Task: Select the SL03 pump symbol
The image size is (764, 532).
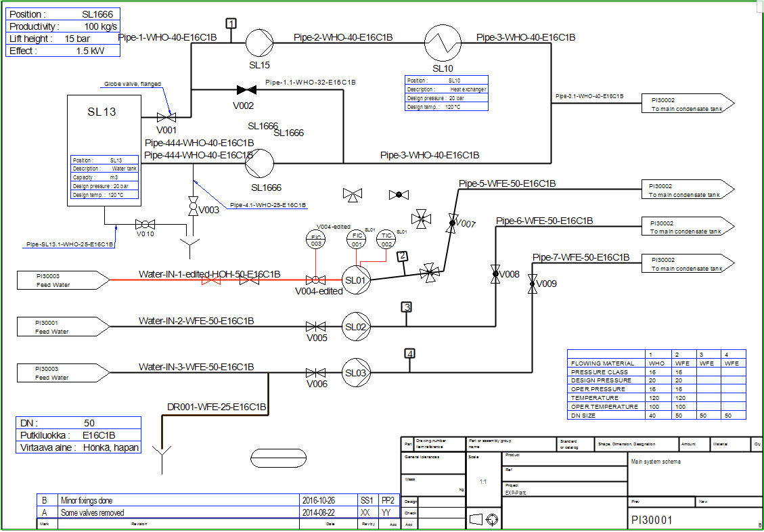Action: [356, 372]
